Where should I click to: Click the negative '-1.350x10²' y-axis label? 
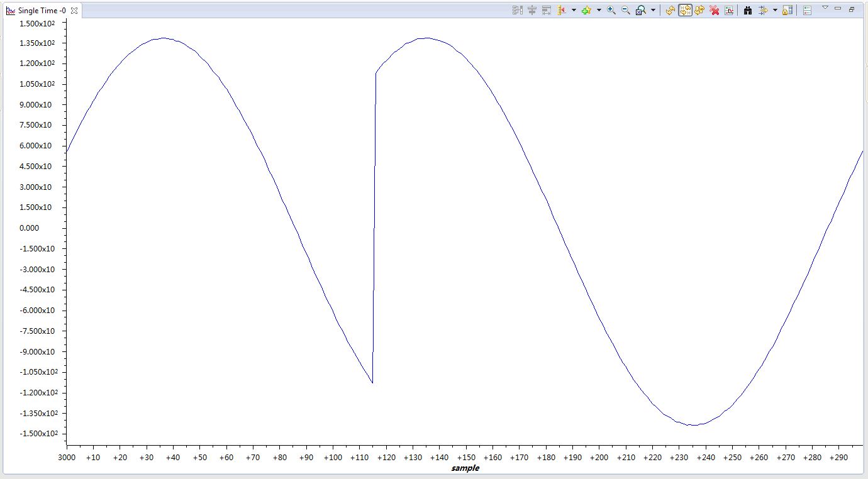(x=38, y=413)
